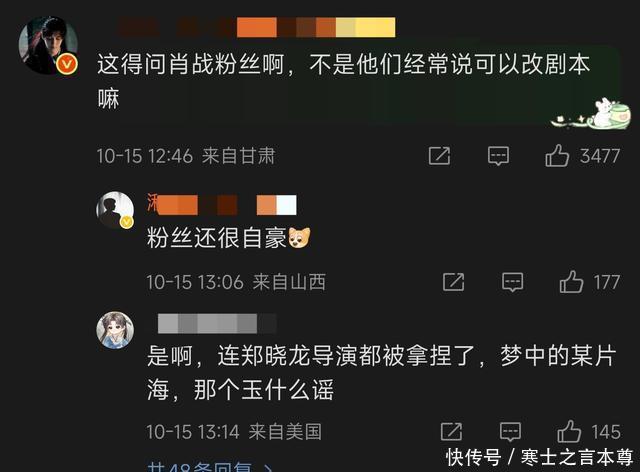The image size is (640, 472).
Task: Expand the 共48条回复 replies link
Action: (x=210, y=467)
